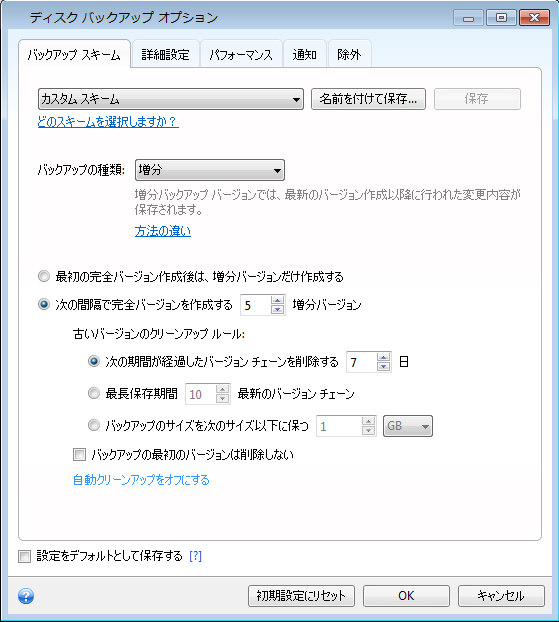Click the disabled 保存 button
The image size is (559, 622).
(x=477, y=99)
